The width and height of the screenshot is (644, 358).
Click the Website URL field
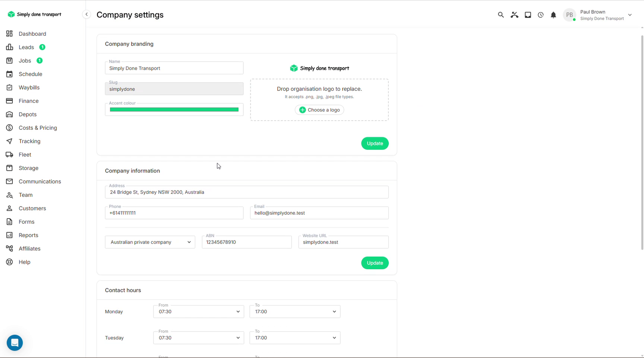click(x=343, y=242)
